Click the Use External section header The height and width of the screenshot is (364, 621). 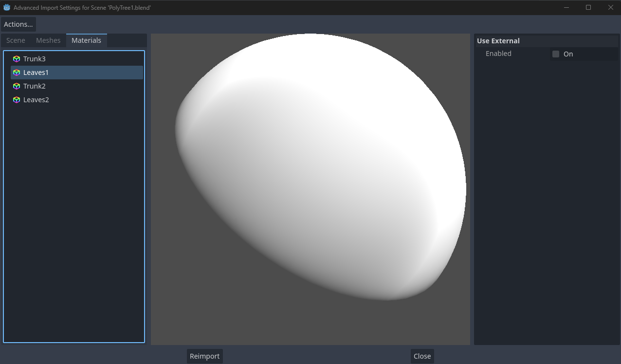[546, 41]
